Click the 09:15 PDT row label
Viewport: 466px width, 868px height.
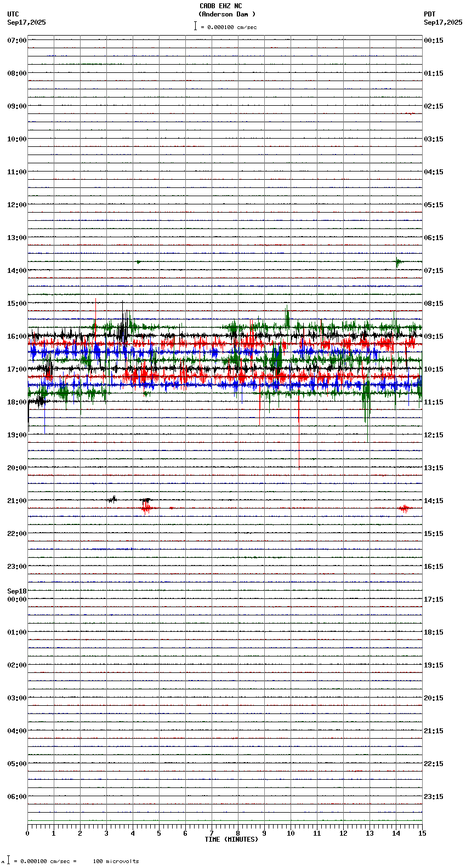coord(434,336)
